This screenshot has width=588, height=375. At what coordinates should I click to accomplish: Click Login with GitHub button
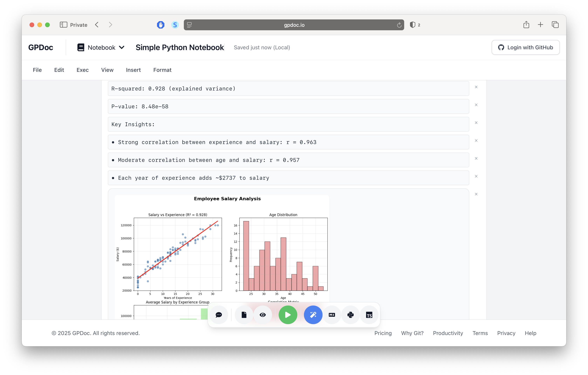pos(525,47)
